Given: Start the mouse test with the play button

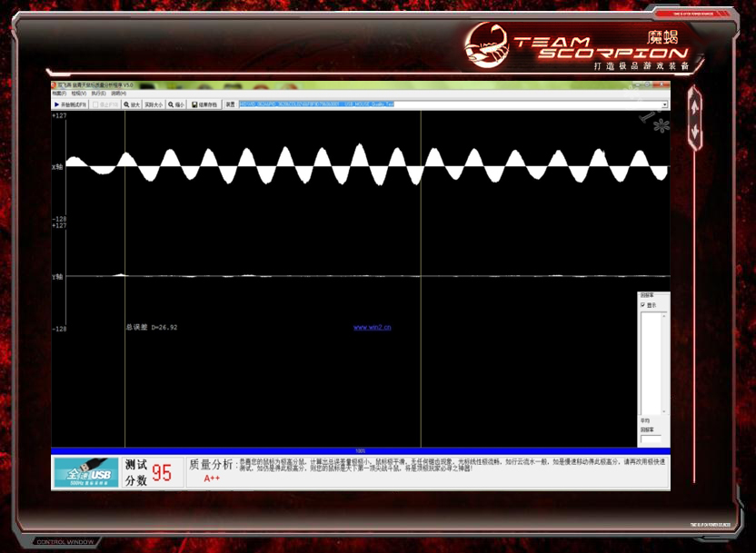Looking at the screenshot, I should pyautogui.click(x=70, y=104).
